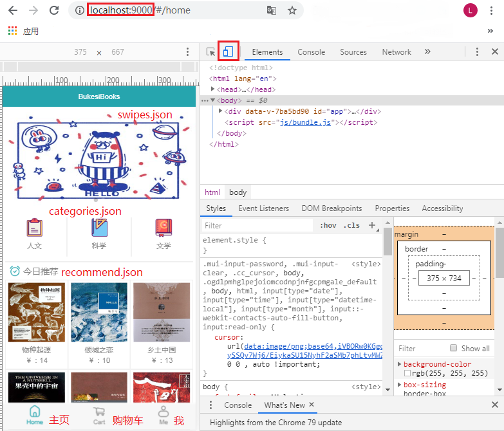Image resolution: width=504 pixels, height=431 pixels.
Task: Open the 文学 category icon
Action: click(x=163, y=227)
